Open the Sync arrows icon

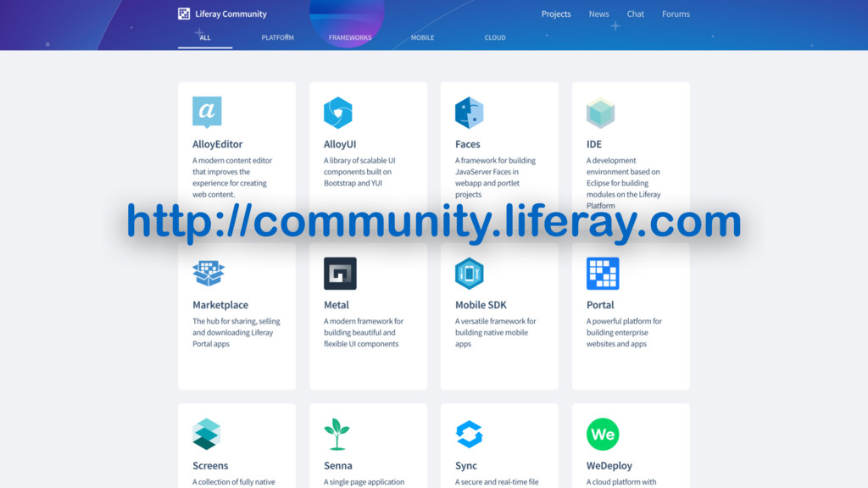click(x=470, y=434)
